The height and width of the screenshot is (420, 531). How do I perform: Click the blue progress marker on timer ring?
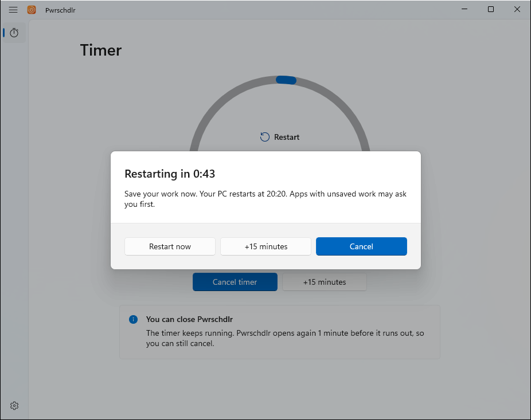click(286, 80)
